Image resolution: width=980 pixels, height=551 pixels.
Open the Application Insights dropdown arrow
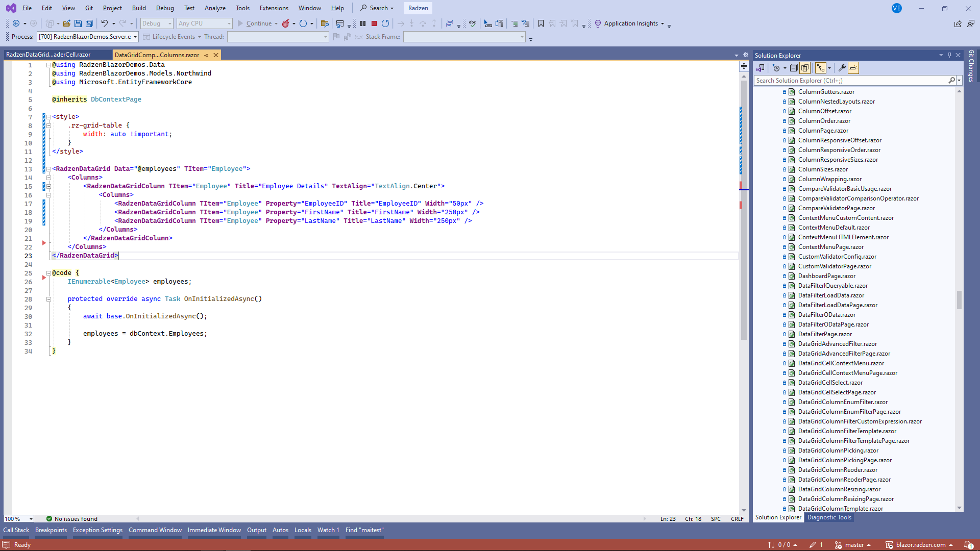[663, 23]
